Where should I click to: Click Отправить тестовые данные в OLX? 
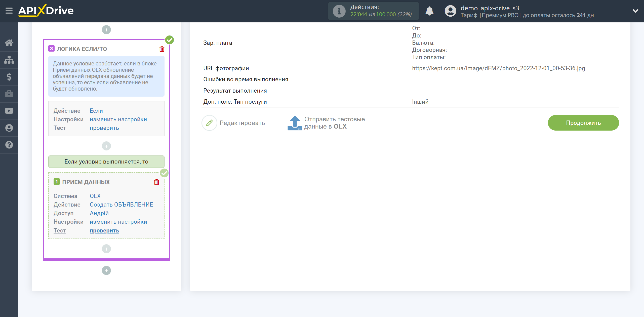(x=335, y=123)
